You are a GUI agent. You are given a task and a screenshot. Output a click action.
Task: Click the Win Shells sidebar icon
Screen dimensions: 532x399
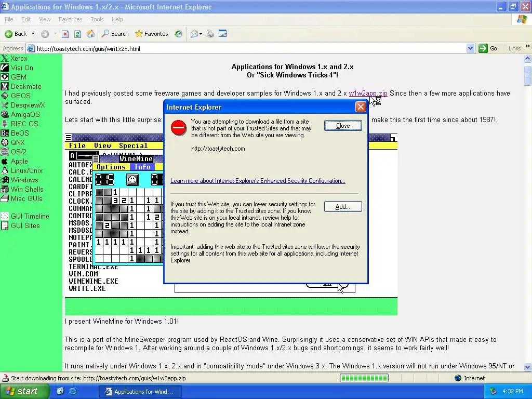[x=5, y=189]
